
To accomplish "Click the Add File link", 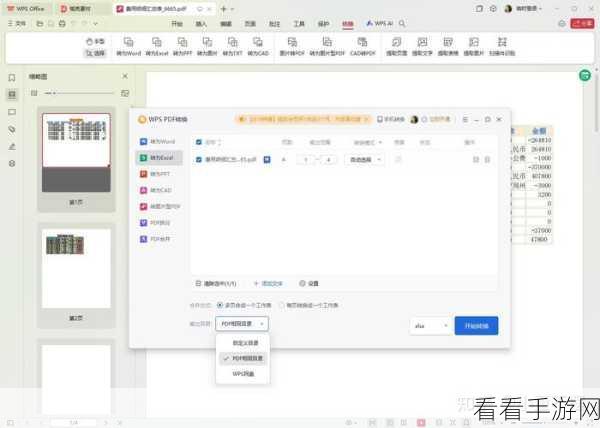I will point(268,283).
